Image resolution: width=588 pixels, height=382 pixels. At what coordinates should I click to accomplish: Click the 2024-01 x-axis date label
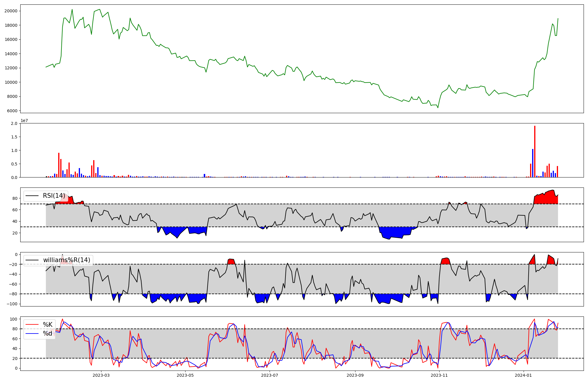(x=524, y=375)
